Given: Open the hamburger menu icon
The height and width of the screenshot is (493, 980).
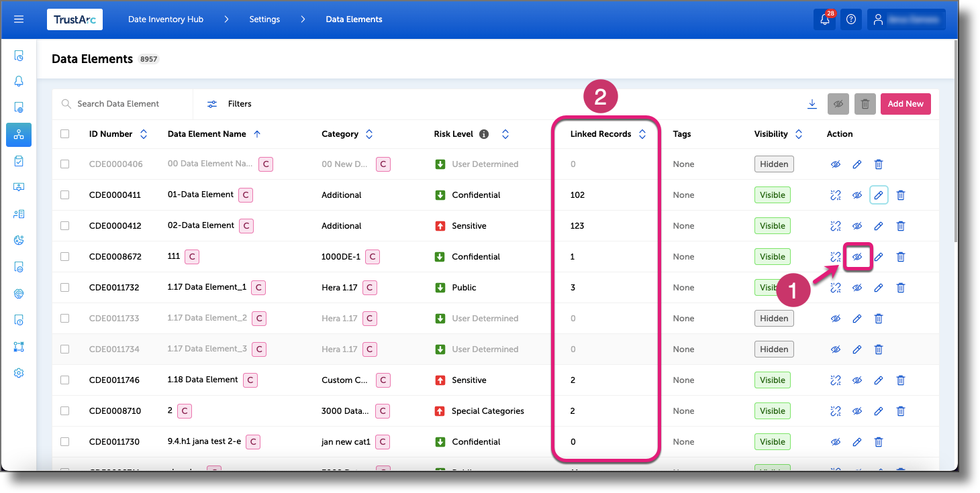Looking at the screenshot, I should pyautogui.click(x=18, y=19).
